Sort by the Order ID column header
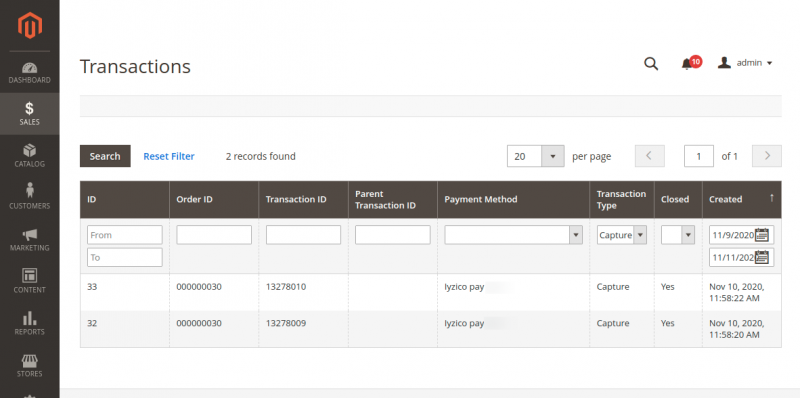The image size is (800, 398). 214,200
